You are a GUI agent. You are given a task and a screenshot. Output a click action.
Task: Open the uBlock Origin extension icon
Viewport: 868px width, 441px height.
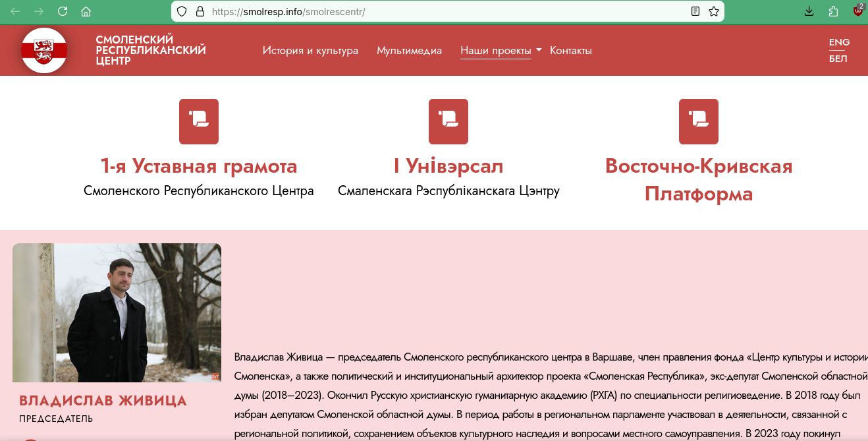coord(858,11)
